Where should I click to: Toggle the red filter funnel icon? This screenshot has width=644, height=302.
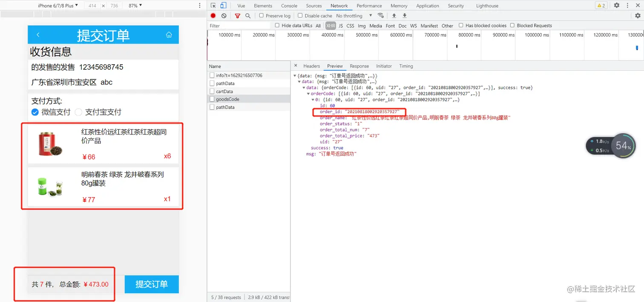tap(238, 16)
